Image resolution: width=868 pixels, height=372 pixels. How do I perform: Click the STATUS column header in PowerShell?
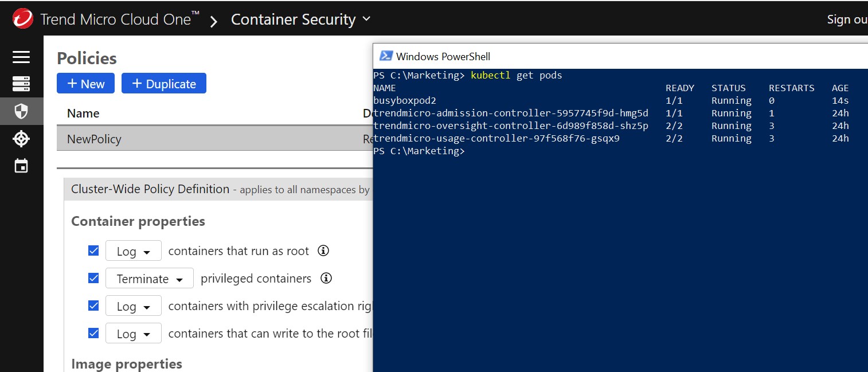[x=729, y=88]
